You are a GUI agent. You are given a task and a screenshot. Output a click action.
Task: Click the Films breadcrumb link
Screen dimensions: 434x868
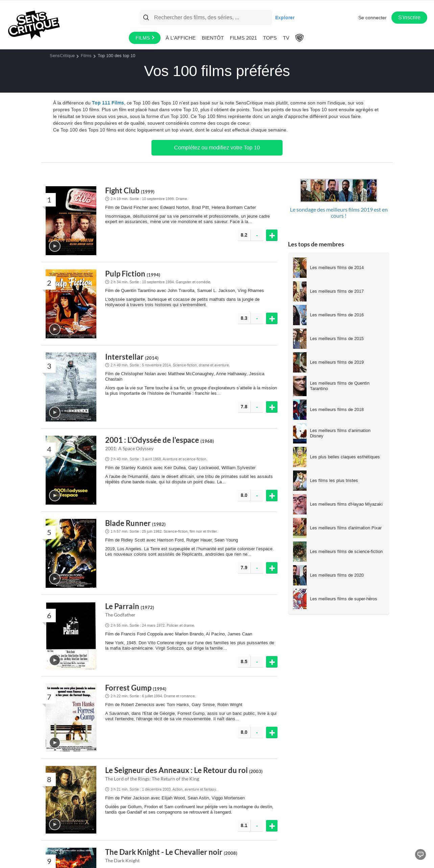click(x=86, y=56)
